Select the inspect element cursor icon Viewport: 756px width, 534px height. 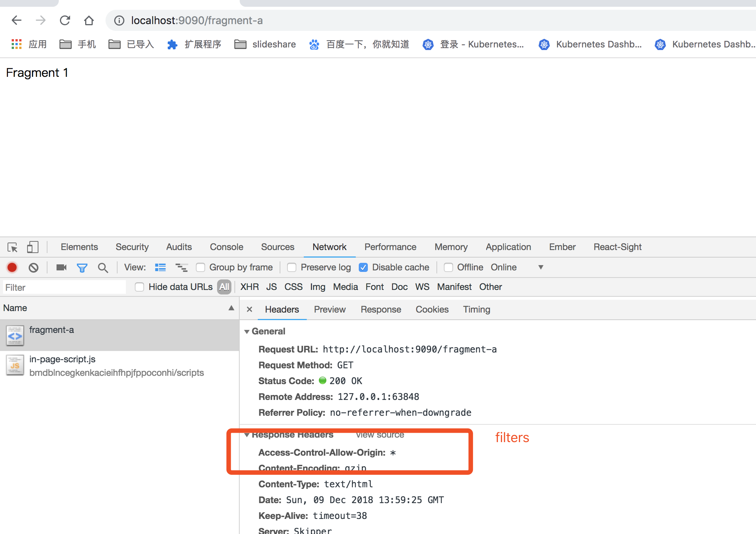(x=12, y=247)
